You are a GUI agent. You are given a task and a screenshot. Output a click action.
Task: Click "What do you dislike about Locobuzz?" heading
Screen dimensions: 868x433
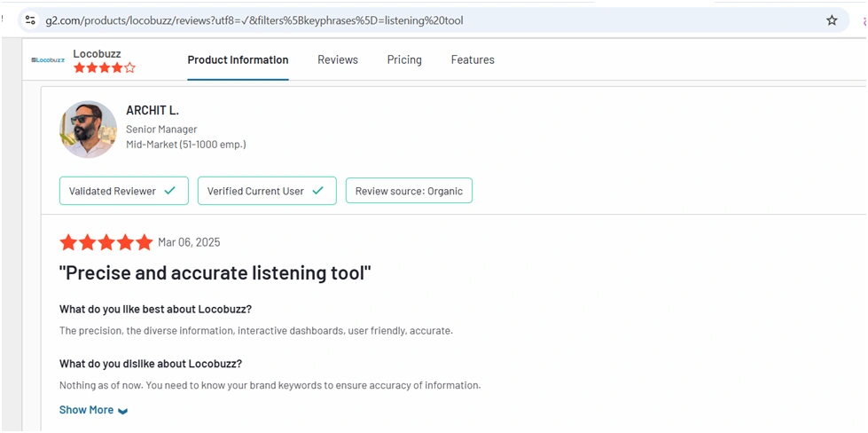pyautogui.click(x=151, y=365)
